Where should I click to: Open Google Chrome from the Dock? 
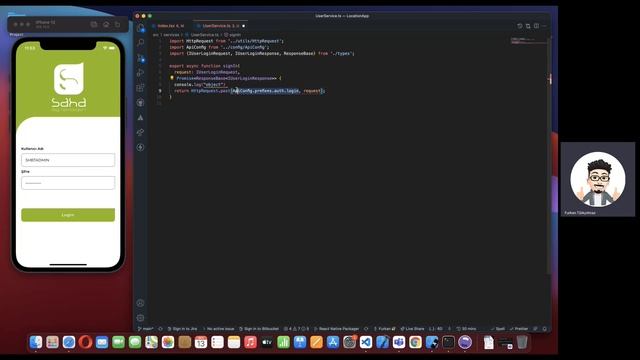(415, 342)
